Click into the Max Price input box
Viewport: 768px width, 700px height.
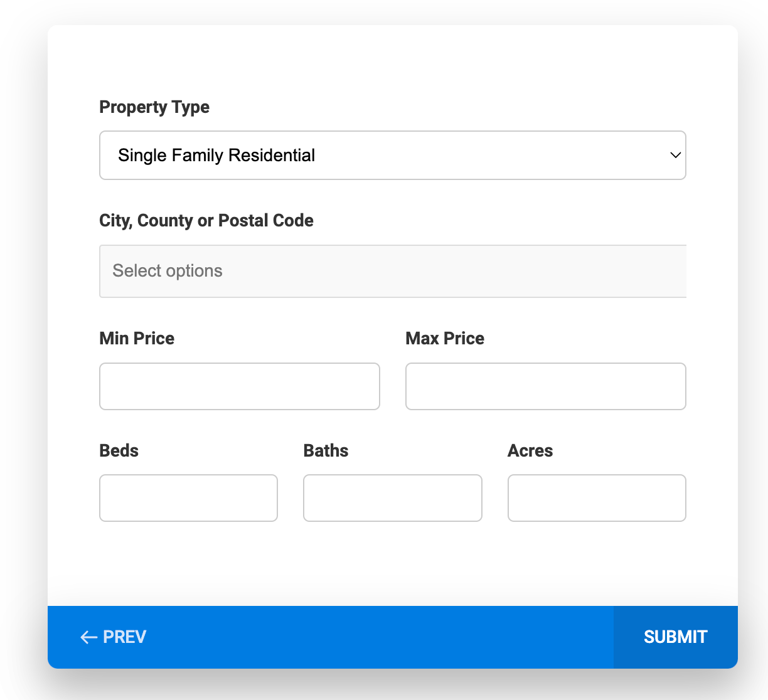(545, 386)
